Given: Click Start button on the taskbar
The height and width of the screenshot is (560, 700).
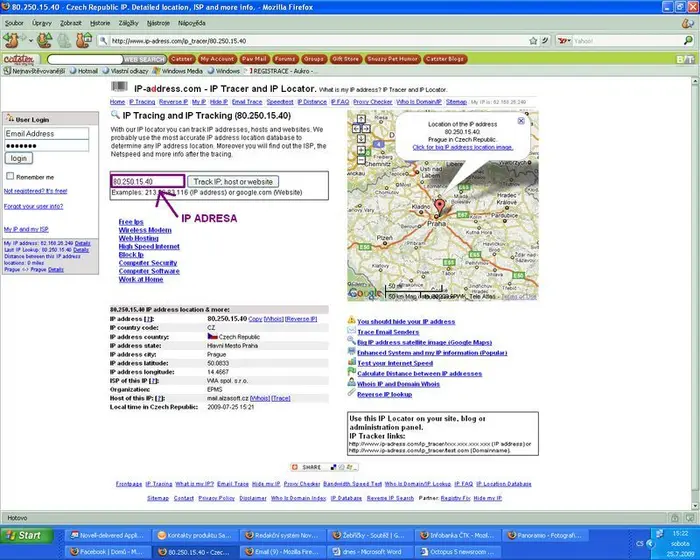Looking at the screenshot, I should [26, 535].
